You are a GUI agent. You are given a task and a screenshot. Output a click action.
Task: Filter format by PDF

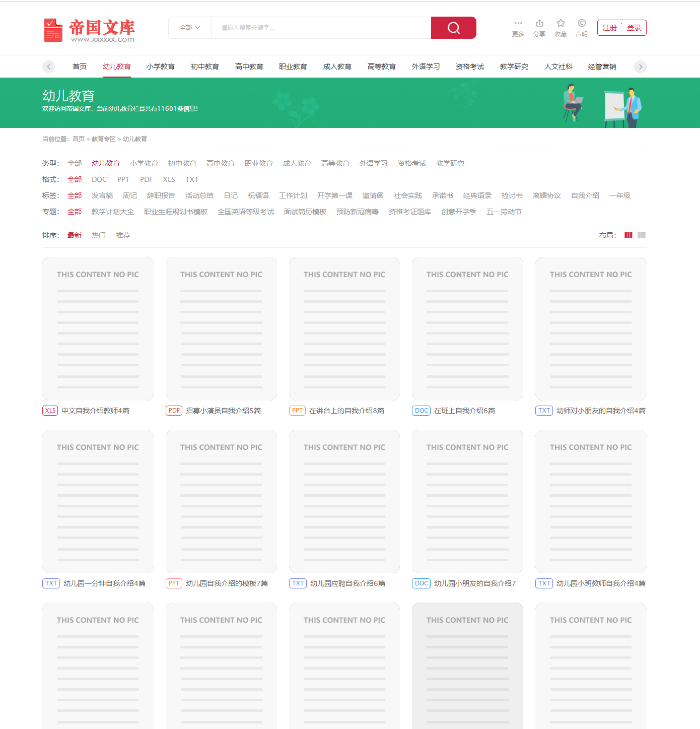coord(146,179)
